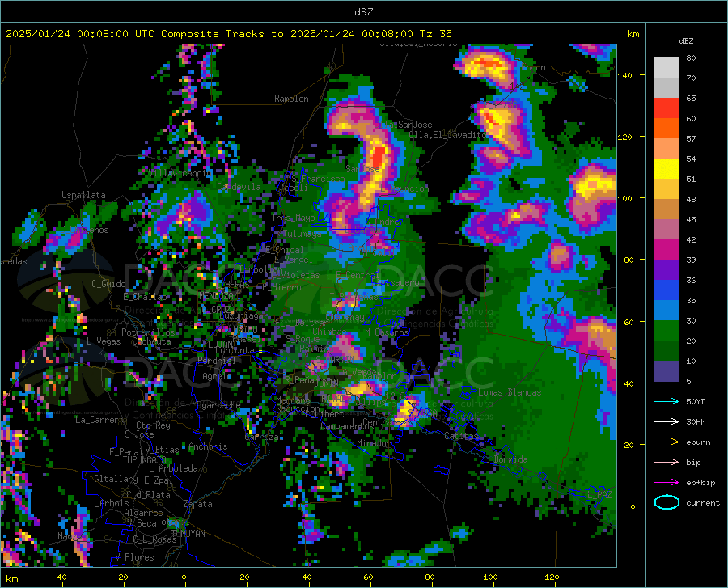
Task: Select the purple legend swatch
Action: tap(667, 270)
